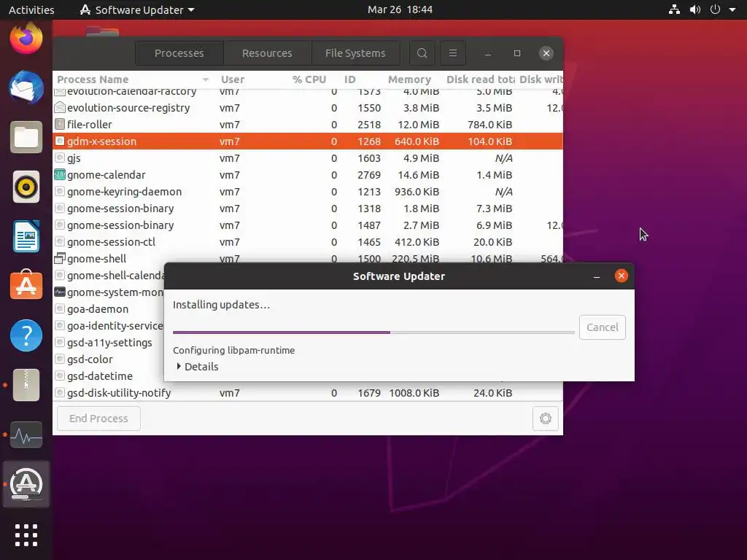The image size is (747, 560).
Task: Open System Monitor hamburger menu
Action: pyautogui.click(x=452, y=52)
